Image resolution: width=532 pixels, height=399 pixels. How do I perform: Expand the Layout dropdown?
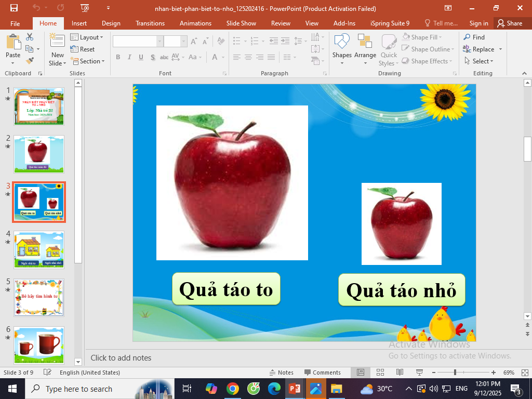point(87,37)
